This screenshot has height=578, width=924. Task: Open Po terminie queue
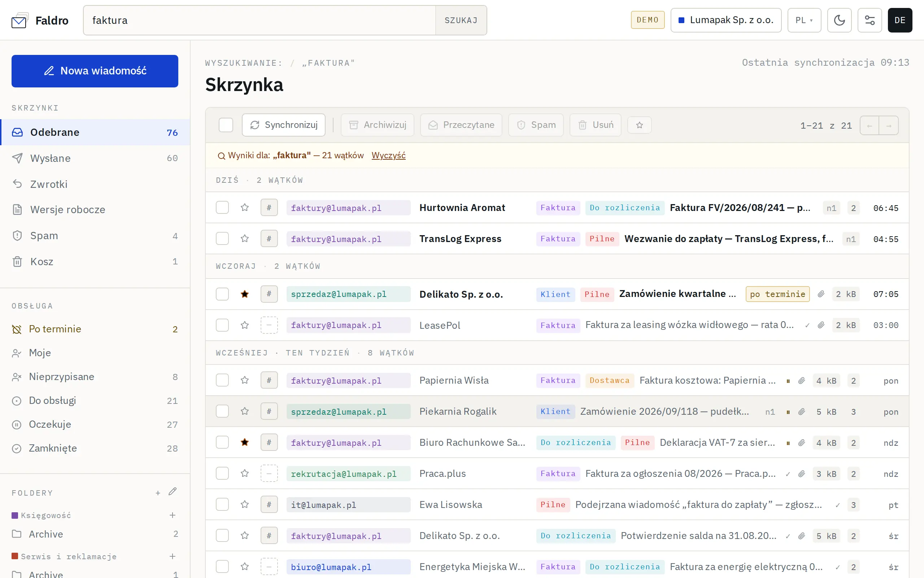click(95, 329)
